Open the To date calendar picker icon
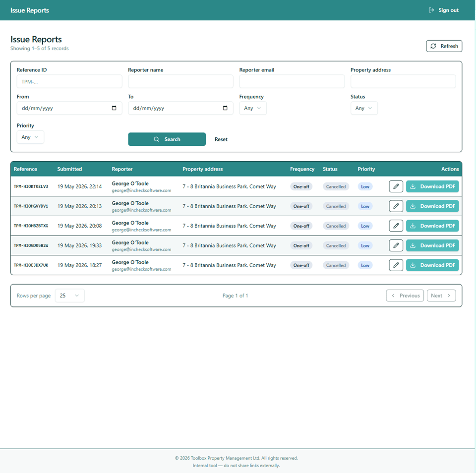 [225, 108]
